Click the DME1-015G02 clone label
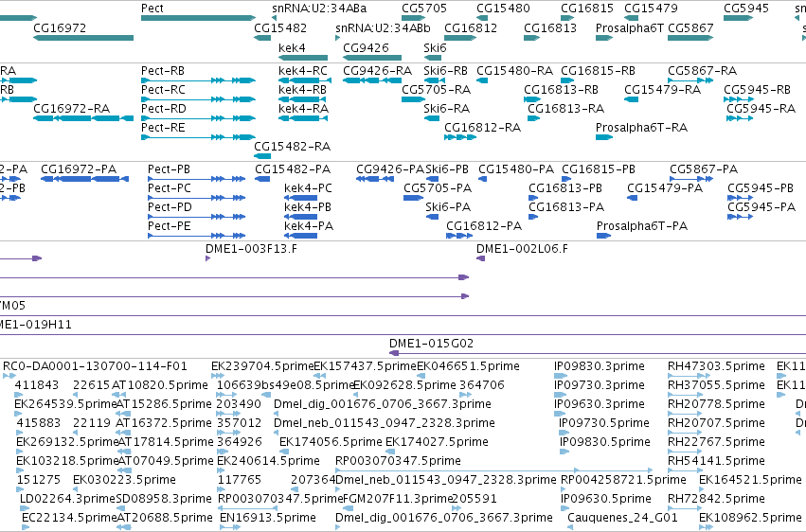This screenshot has height=532, width=806. 431,343
